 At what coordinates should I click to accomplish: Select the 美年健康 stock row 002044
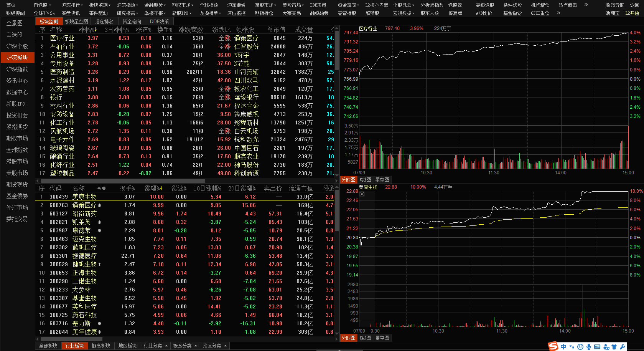coord(186,332)
